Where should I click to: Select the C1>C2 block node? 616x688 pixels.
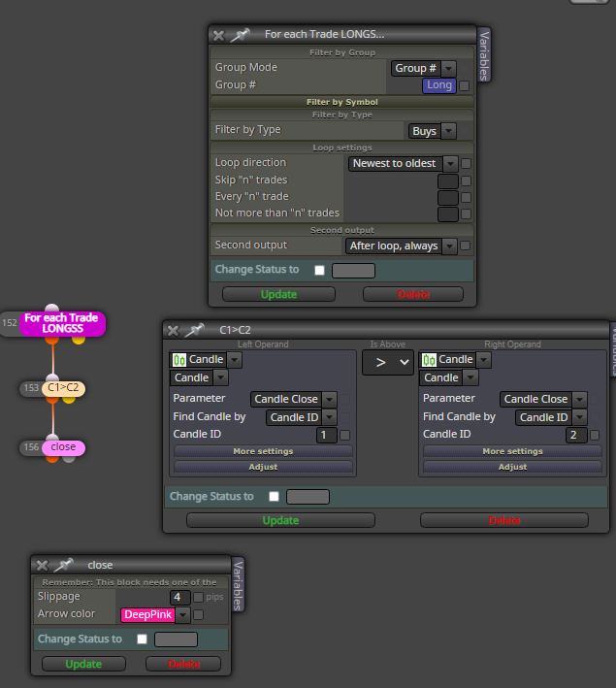[63, 388]
